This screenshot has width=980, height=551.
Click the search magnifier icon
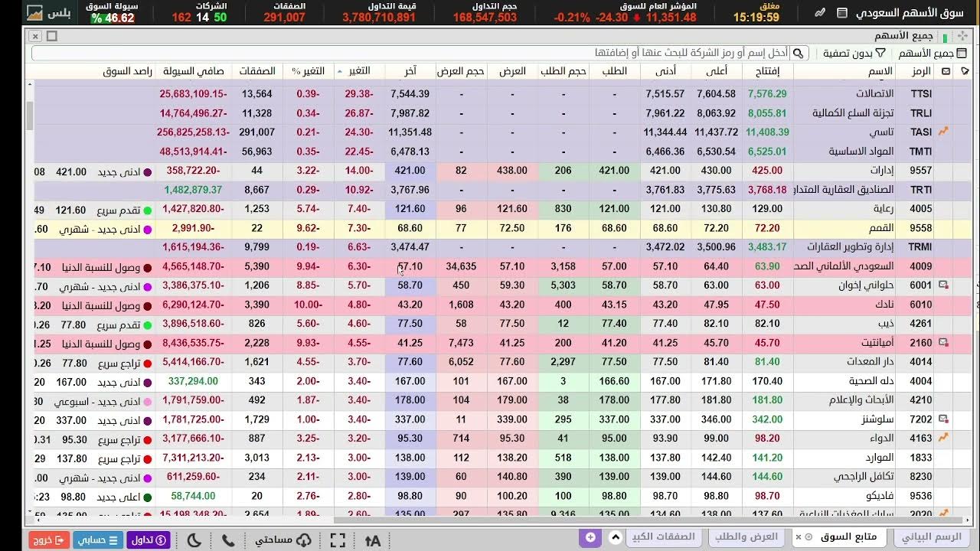[x=798, y=53]
